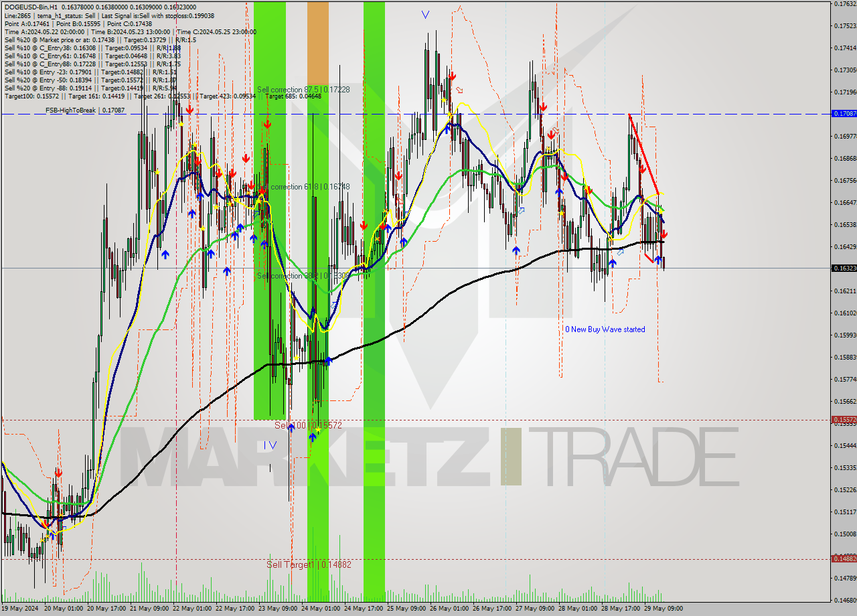857x616 pixels.
Task: Select price axis value 0.17305
Action: (x=845, y=70)
